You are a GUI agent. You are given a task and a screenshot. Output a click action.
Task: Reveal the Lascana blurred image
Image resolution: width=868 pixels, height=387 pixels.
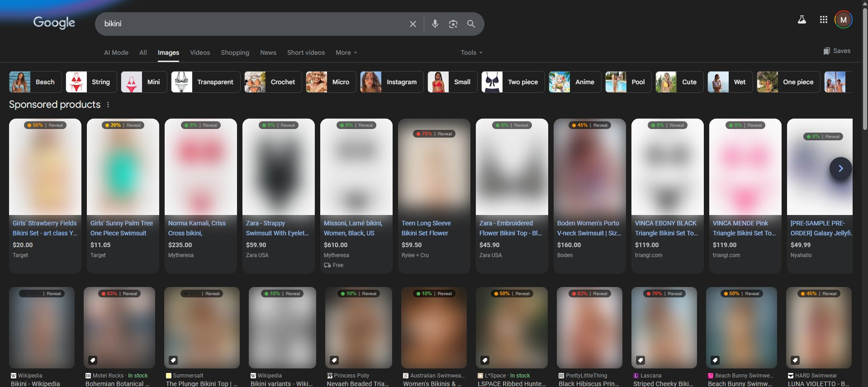coord(675,294)
